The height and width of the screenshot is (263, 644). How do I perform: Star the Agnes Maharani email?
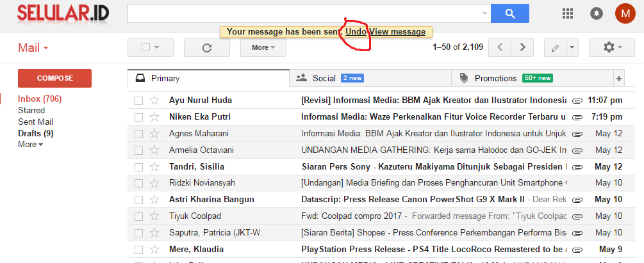[x=154, y=133]
